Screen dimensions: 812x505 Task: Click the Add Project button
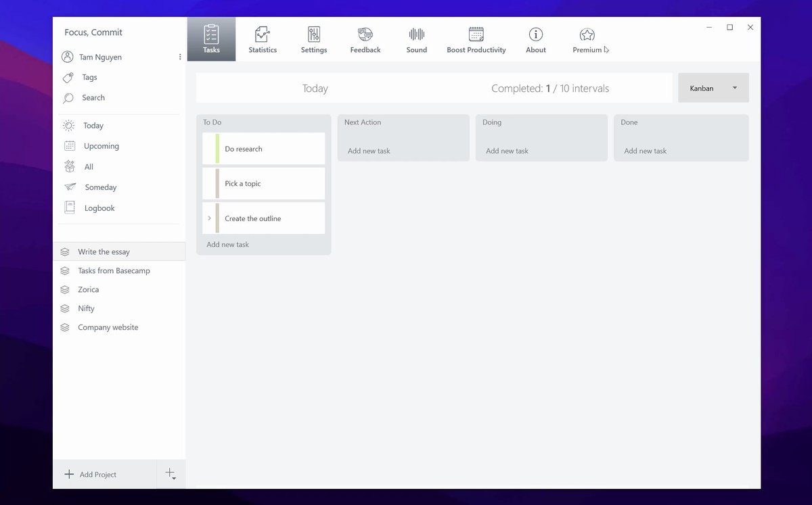pyautogui.click(x=91, y=475)
